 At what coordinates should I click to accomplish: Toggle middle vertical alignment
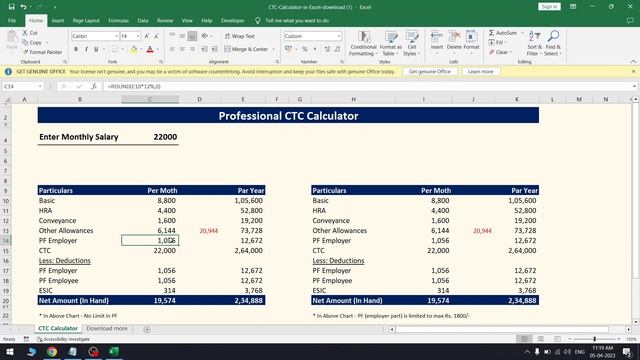click(182, 36)
